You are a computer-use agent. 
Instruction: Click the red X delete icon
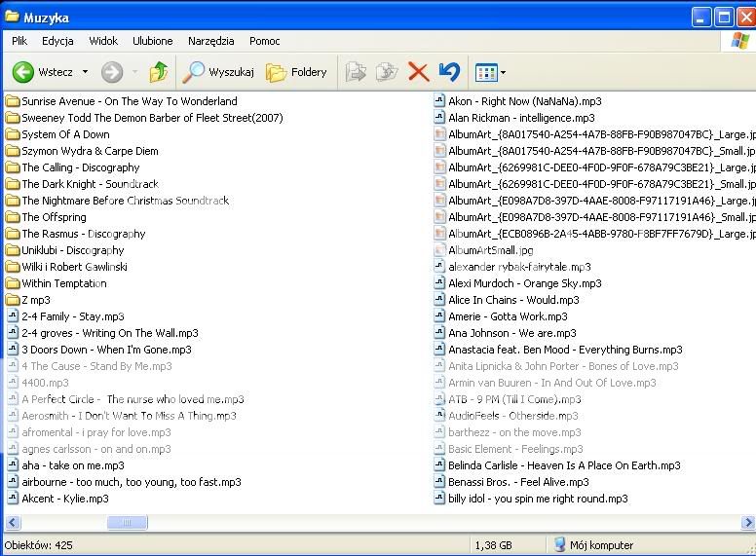coord(418,72)
